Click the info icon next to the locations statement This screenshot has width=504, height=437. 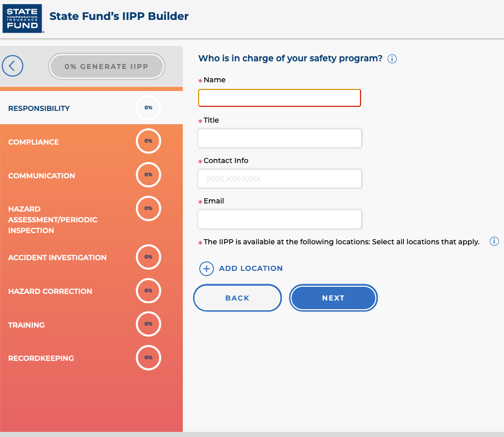pyautogui.click(x=494, y=241)
